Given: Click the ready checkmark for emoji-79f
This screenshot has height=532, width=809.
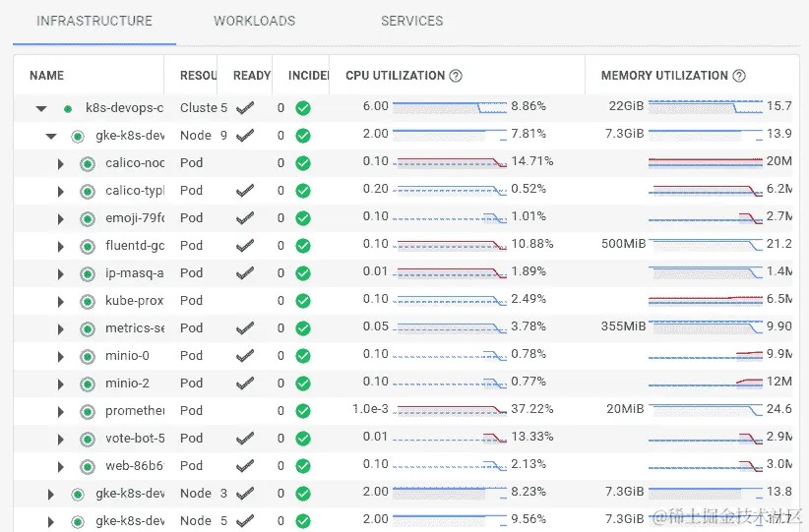Looking at the screenshot, I should click(245, 218).
